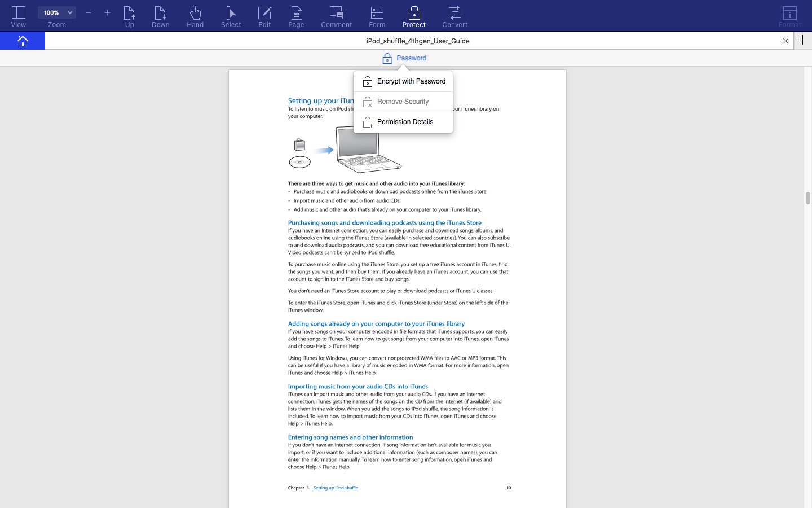
Task: Choose Permission Details from the menu
Action: click(x=403, y=122)
